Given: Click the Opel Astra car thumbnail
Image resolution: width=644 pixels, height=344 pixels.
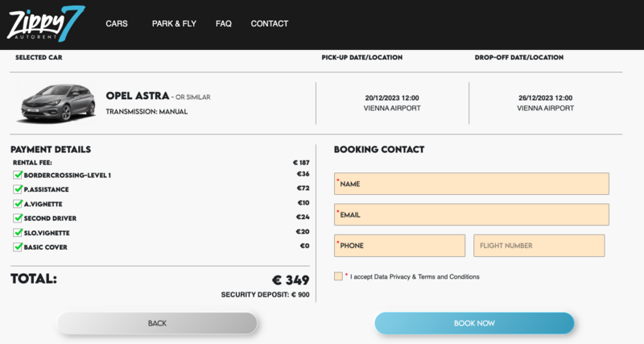Looking at the screenshot, I should (x=58, y=103).
